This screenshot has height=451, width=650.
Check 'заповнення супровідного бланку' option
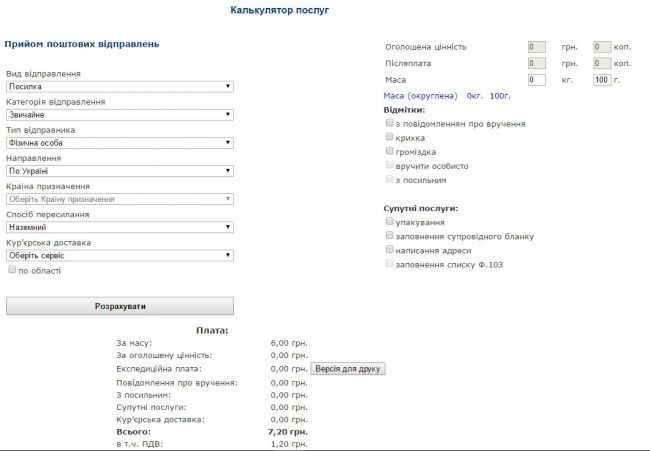click(390, 236)
